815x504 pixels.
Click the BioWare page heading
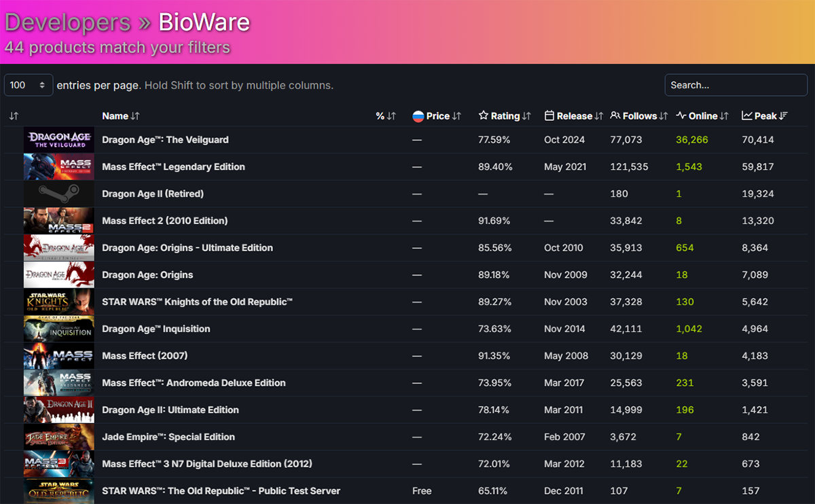[x=204, y=22]
